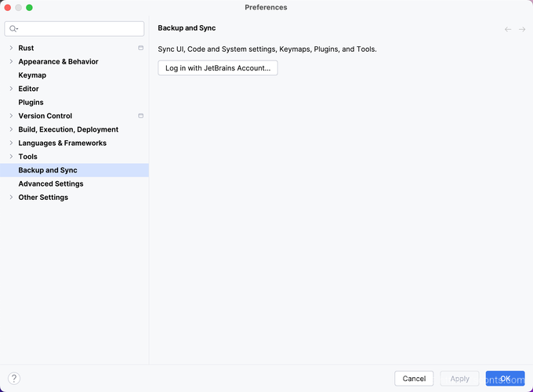Click the project-level icon beside Rust

click(141, 48)
